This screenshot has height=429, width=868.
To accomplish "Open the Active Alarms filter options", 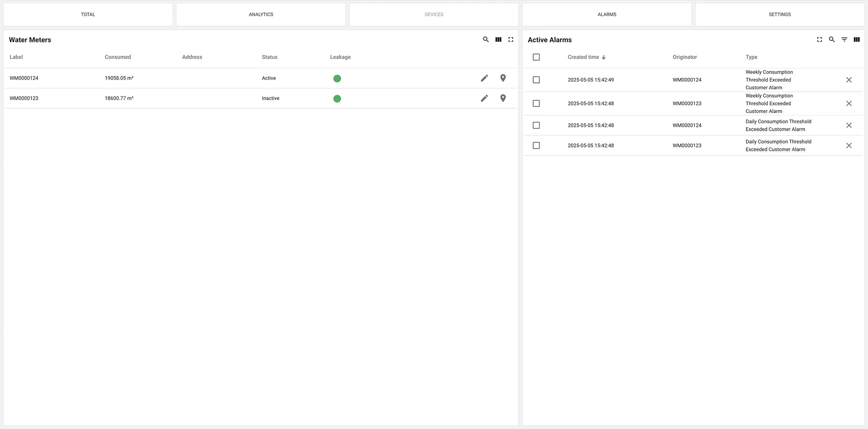I will [844, 40].
